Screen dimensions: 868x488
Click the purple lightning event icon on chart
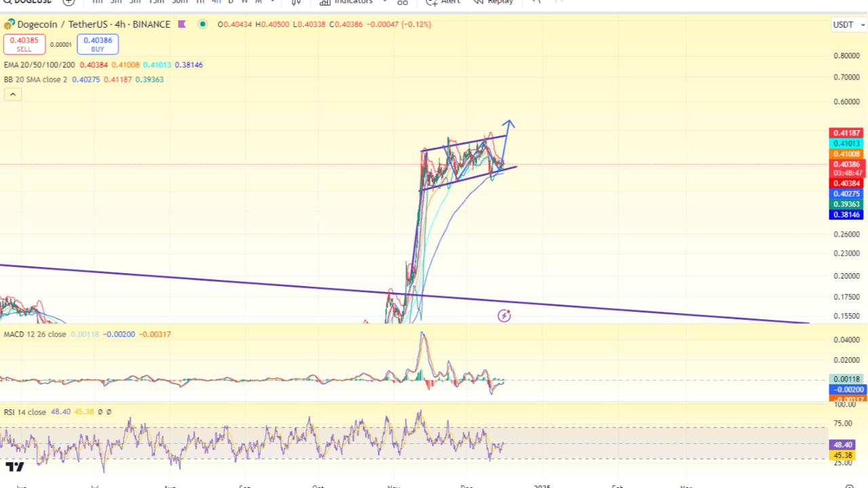point(505,315)
